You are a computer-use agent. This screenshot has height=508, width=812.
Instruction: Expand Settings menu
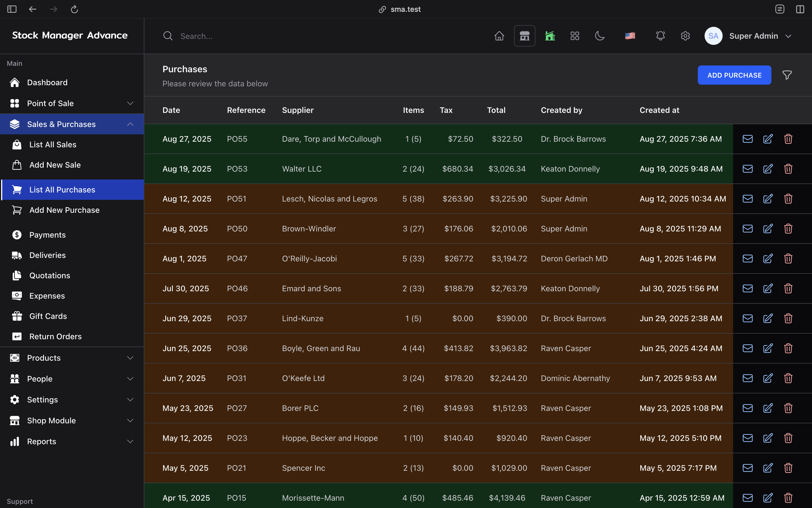(72, 399)
